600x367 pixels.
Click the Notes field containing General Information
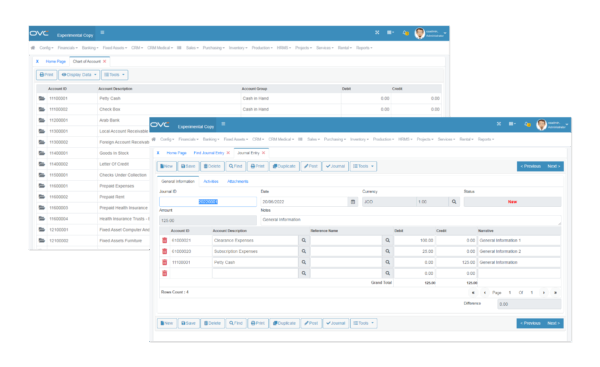[411, 220]
